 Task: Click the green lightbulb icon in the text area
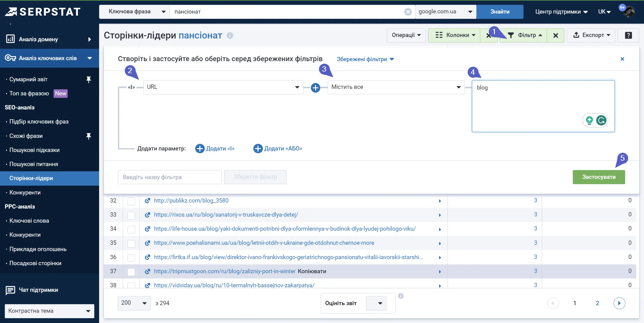[589, 120]
